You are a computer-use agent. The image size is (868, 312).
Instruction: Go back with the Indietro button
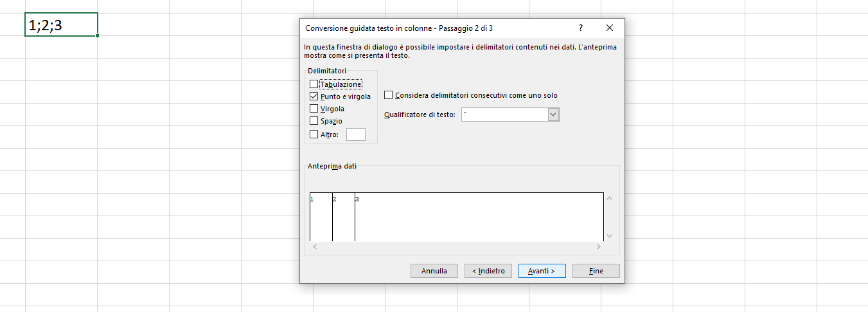pyautogui.click(x=488, y=271)
